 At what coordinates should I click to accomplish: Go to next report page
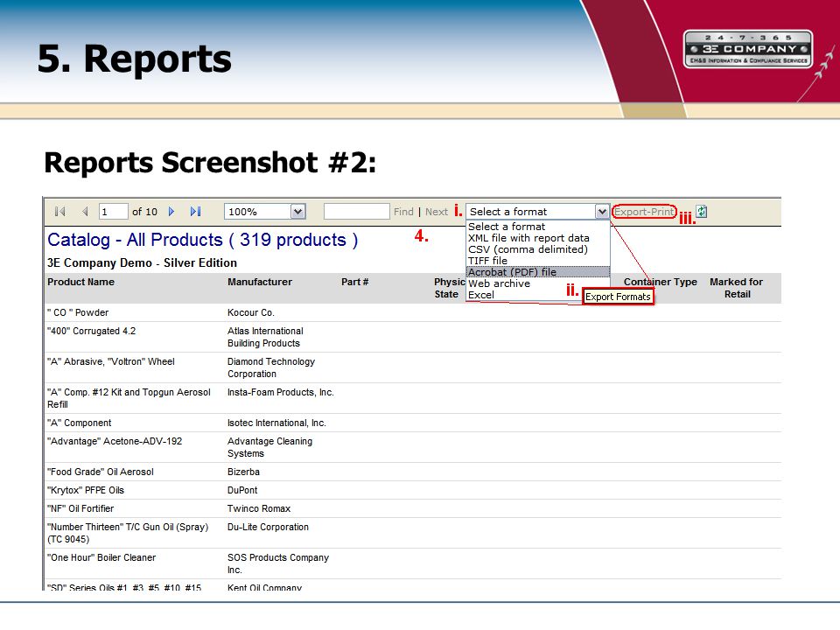(x=171, y=212)
